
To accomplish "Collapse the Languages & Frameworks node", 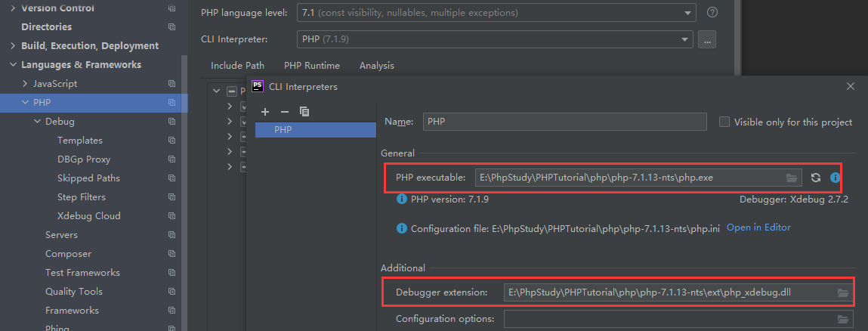I will (13, 65).
